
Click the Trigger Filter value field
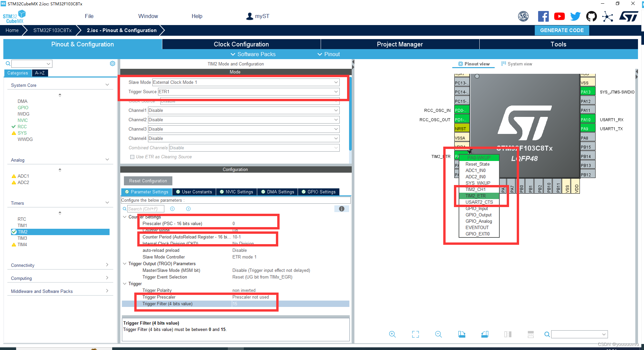tap(290, 304)
